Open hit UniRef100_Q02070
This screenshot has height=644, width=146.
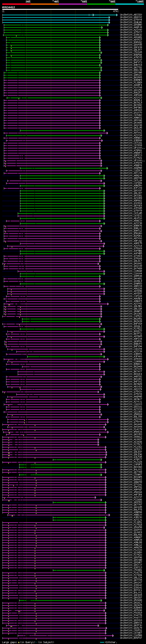pos(131,113)
